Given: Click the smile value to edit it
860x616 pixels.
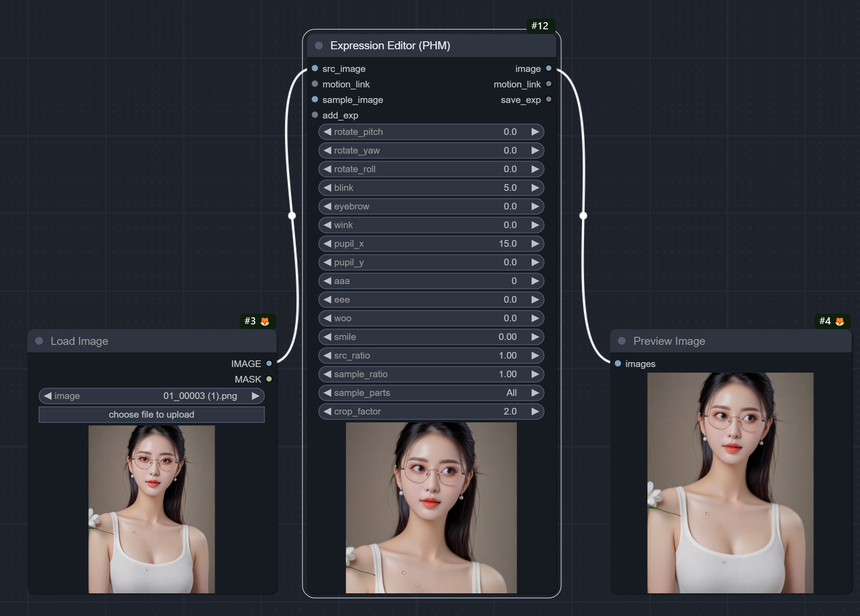Looking at the screenshot, I should [506, 337].
